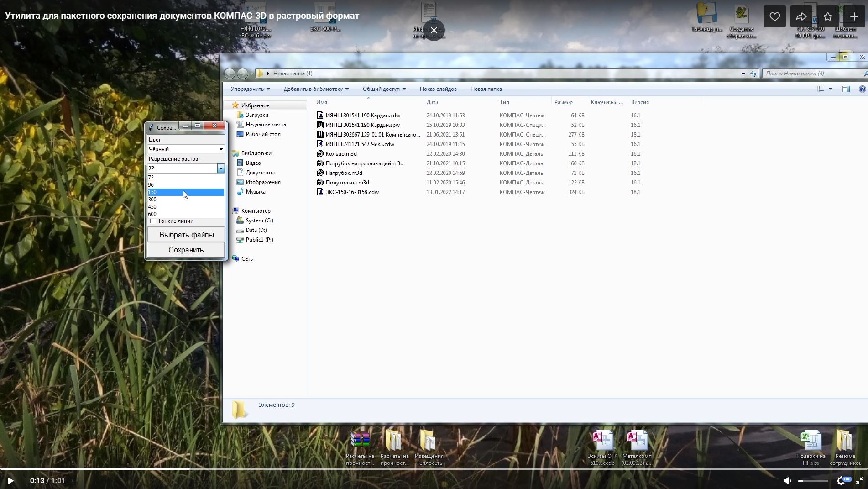Open Извещения Теплость desktop folder

[429, 448]
